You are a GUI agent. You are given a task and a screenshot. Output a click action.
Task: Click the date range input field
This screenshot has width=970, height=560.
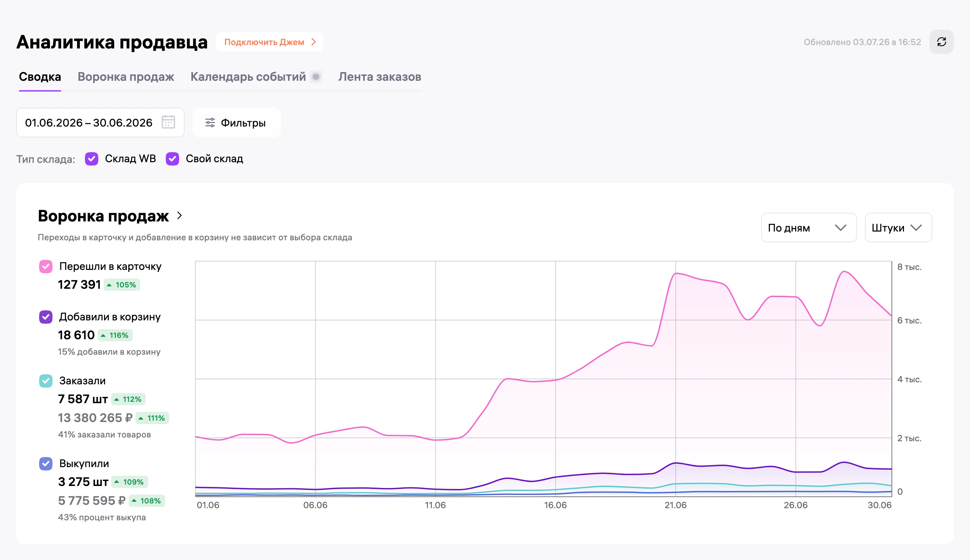point(100,123)
